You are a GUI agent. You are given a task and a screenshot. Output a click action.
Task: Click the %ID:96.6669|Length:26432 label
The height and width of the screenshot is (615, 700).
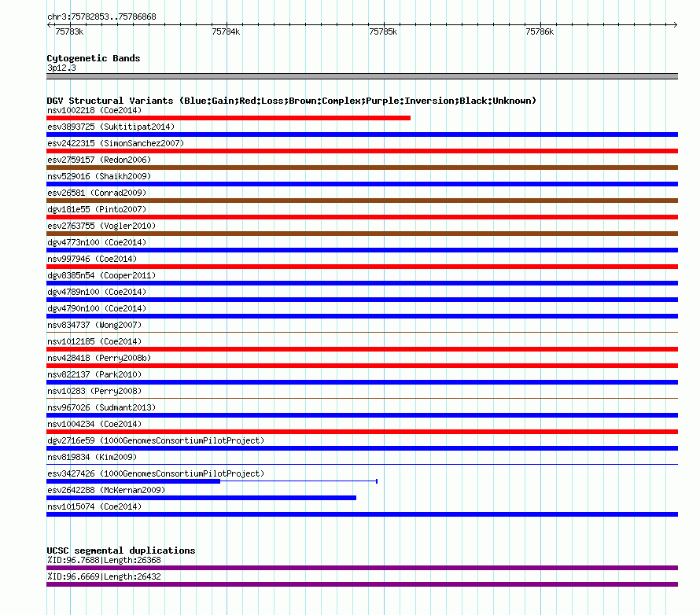(x=104, y=576)
